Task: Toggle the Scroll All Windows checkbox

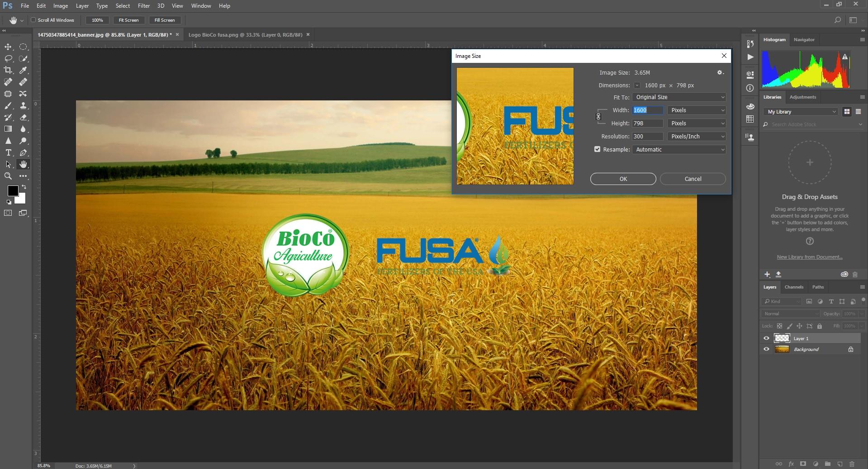Action: (33, 20)
